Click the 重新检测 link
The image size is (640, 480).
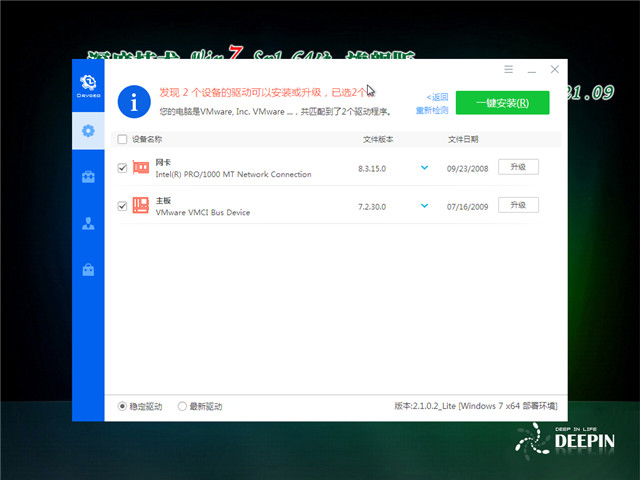432,110
